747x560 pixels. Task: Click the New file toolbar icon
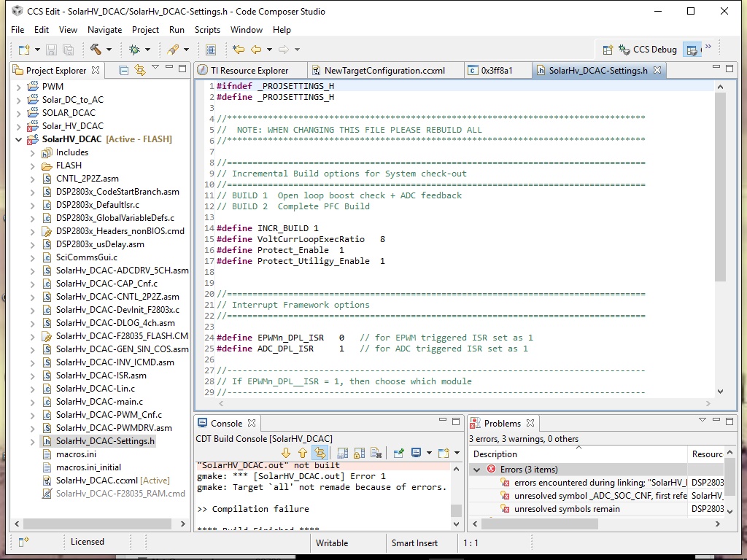[24, 50]
